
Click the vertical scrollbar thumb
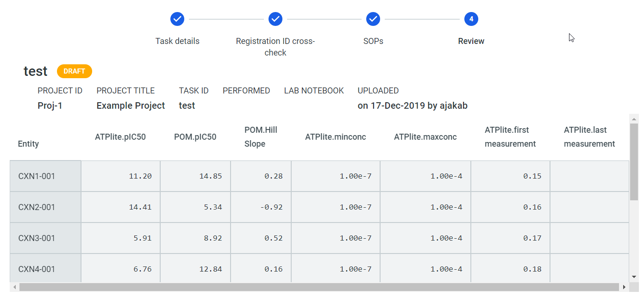click(x=634, y=162)
